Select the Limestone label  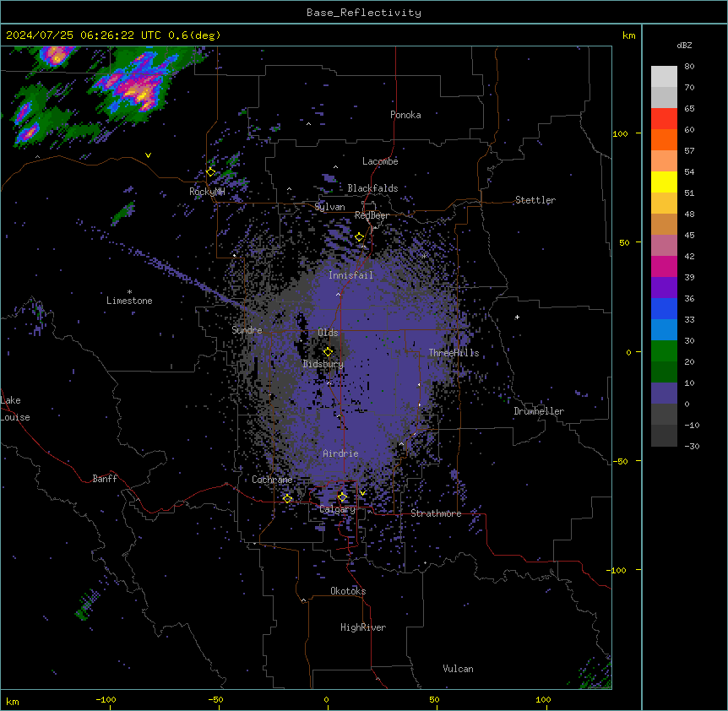point(129,301)
